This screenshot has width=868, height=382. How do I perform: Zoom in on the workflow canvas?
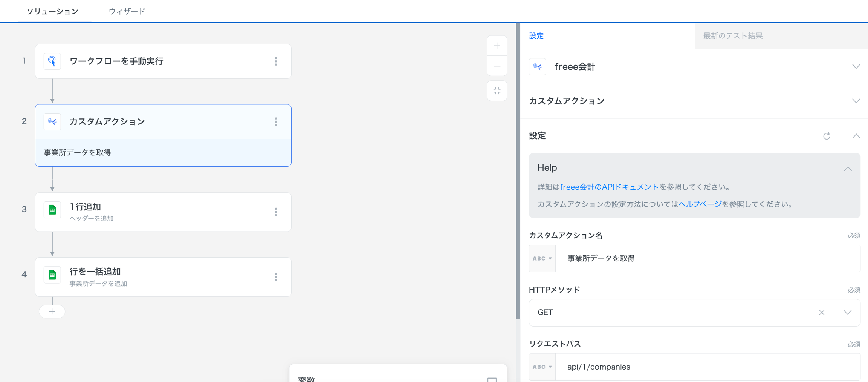497,46
